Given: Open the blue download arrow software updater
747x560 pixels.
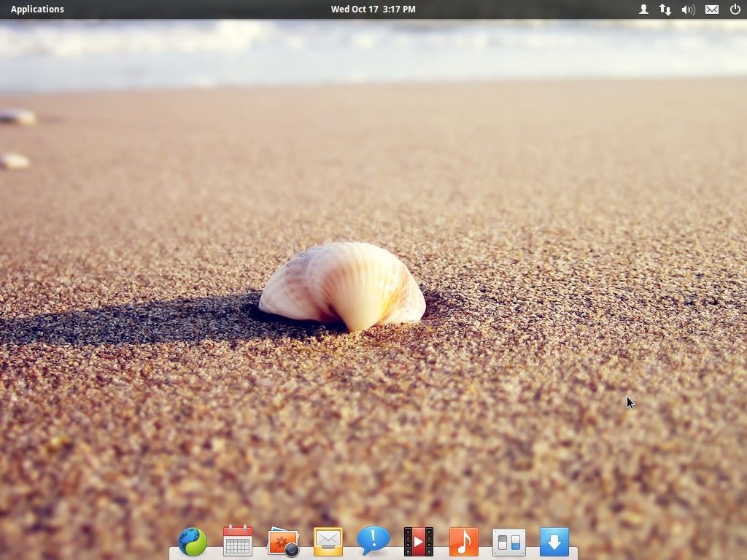Looking at the screenshot, I should 554,542.
